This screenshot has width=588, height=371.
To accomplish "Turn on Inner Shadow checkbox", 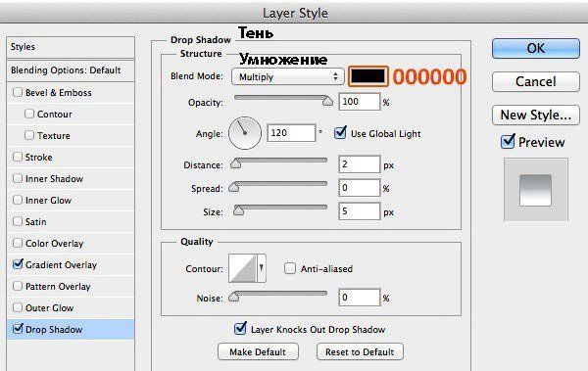I will pos(18,178).
